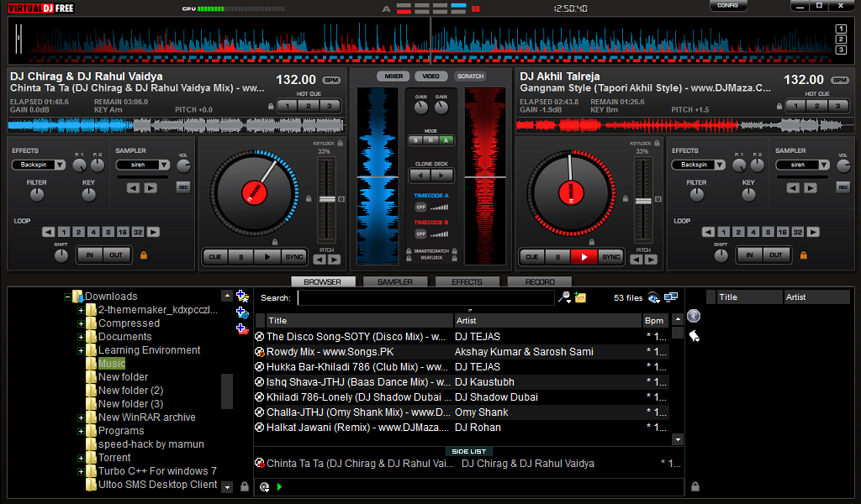Click the folder icon beside search
Screen dimensions: 861x504
pos(580,297)
